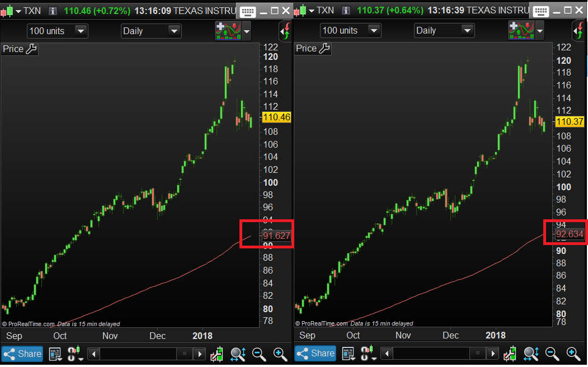Click the scrollbar handle in left chart
This screenshot has height=367, width=588.
click(184, 354)
